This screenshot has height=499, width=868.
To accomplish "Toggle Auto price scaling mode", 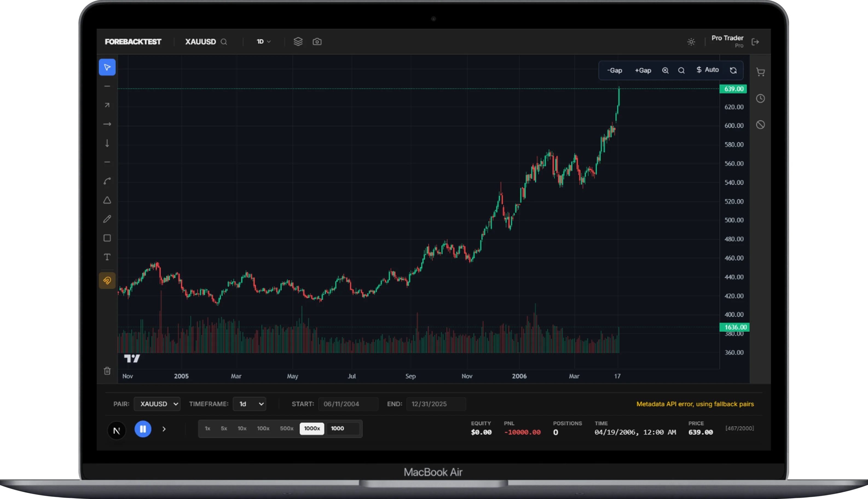I will (708, 70).
